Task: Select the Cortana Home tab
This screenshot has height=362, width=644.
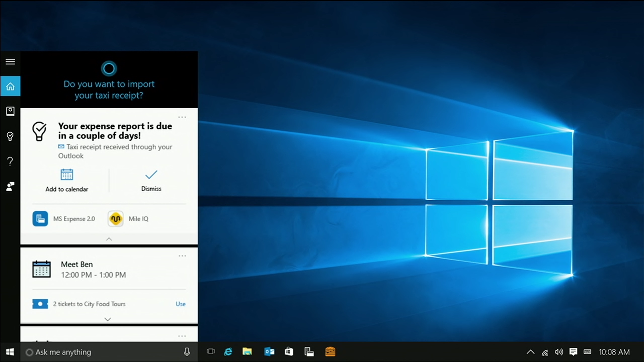Action: click(x=10, y=86)
